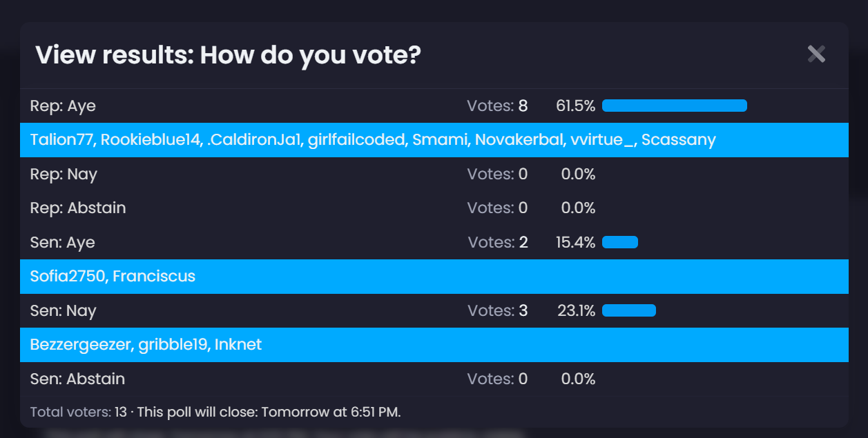Click the Votes: 8 count
Viewport: 868px width, 438px height.
(497, 106)
